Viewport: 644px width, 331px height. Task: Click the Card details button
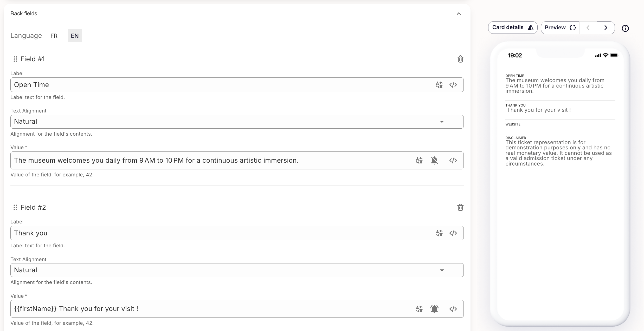pos(512,28)
